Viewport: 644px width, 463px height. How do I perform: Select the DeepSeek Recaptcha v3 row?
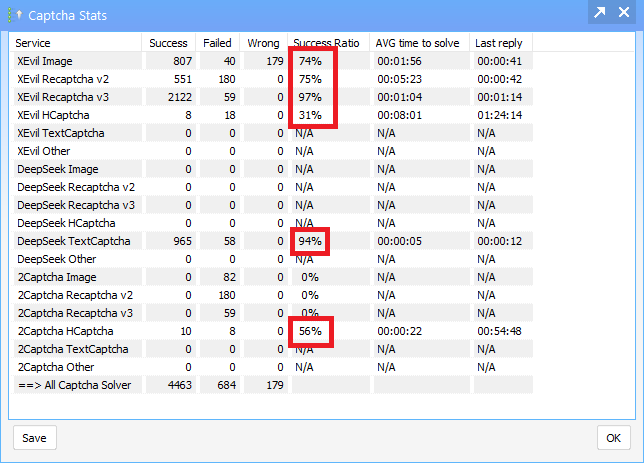pos(273,205)
